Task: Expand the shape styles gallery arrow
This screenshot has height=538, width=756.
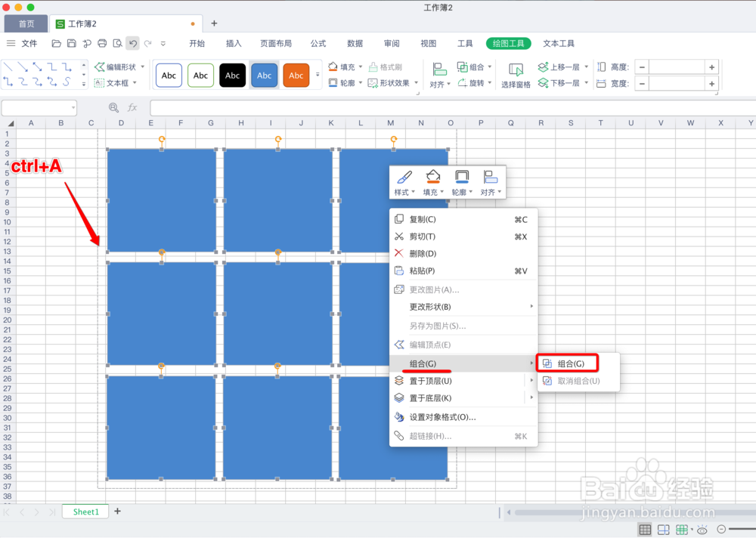Action: pyautogui.click(x=318, y=75)
